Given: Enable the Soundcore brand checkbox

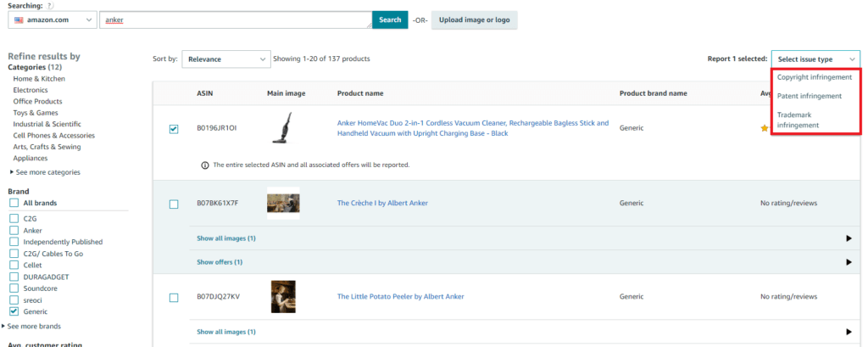Looking at the screenshot, I should coord(14,288).
